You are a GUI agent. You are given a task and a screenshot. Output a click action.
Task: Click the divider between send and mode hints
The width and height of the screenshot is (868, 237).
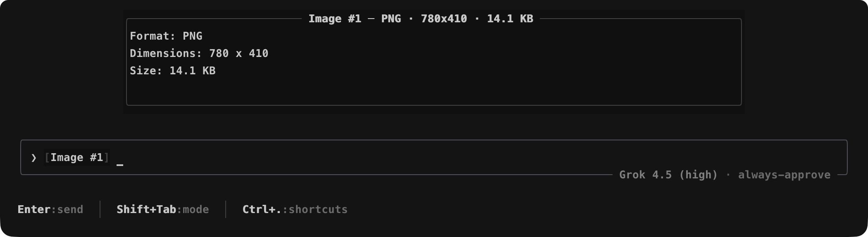(x=100, y=209)
